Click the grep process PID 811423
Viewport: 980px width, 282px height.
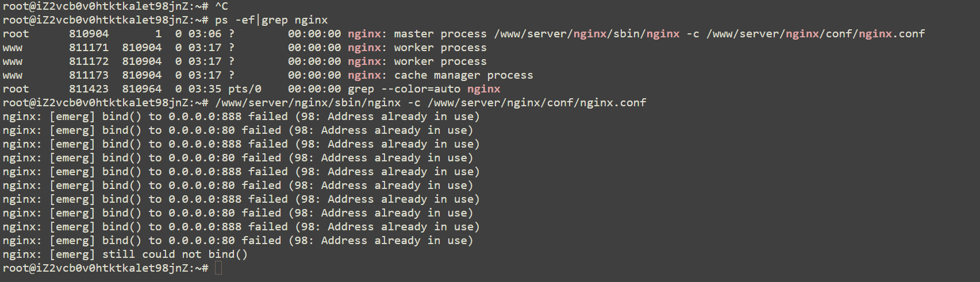point(89,89)
